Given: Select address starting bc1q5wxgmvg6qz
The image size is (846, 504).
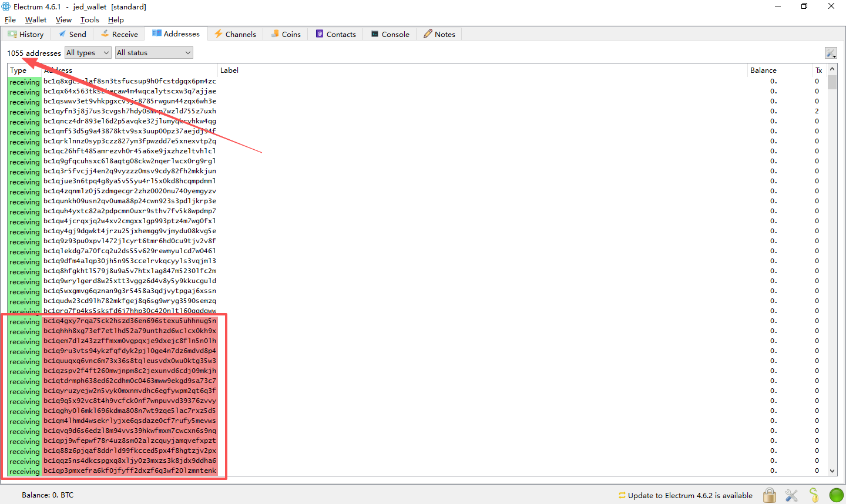Looking at the screenshot, I should pos(130,291).
